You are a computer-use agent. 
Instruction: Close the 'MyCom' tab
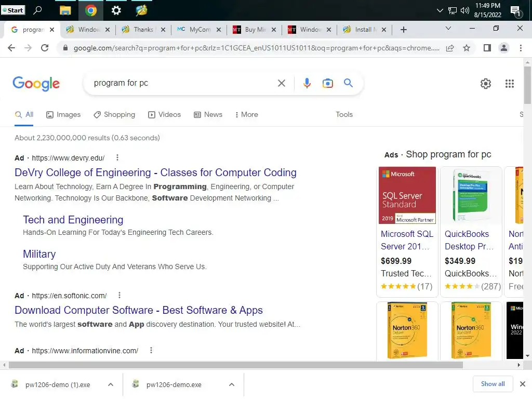coord(219,30)
